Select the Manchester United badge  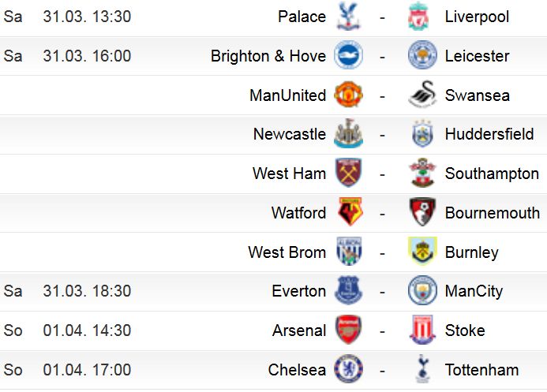coord(348,95)
